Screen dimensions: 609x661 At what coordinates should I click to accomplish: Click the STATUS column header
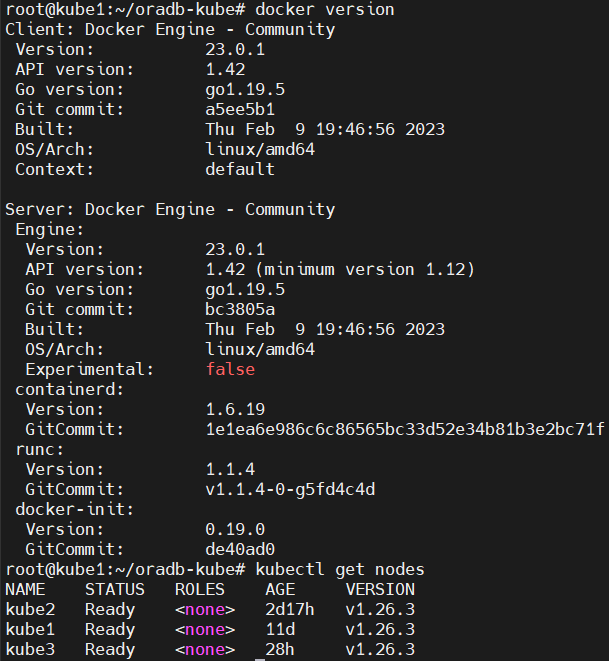point(115,589)
